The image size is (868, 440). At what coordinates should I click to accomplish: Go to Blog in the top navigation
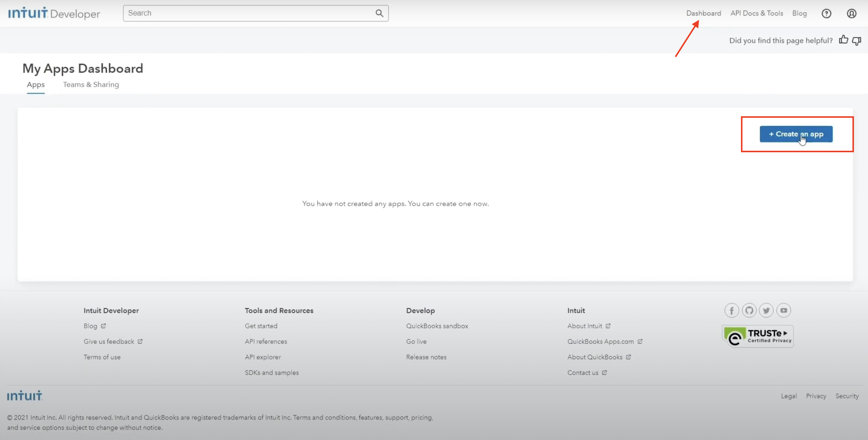click(799, 13)
